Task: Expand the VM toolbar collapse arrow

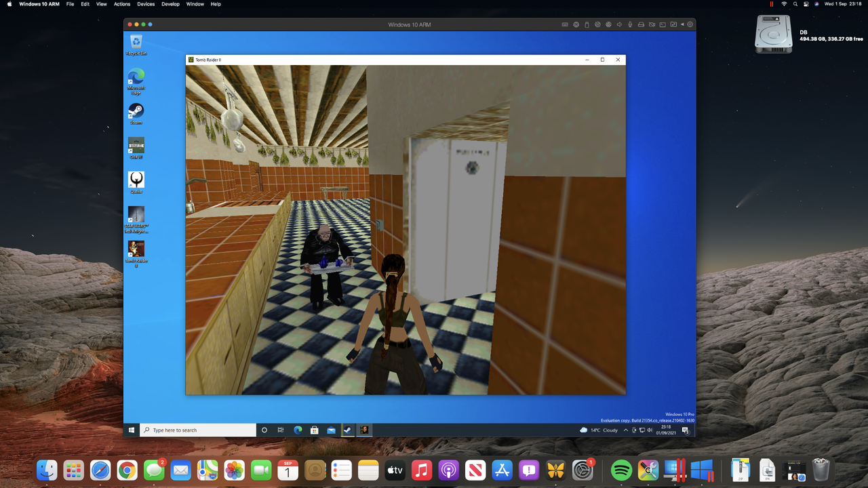Action: pos(683,24)
